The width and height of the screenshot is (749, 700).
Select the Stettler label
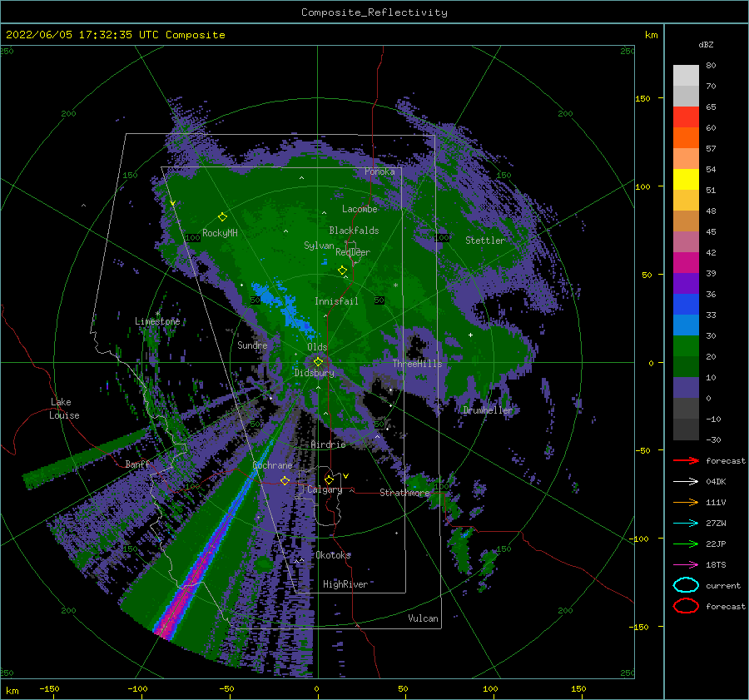485,241
